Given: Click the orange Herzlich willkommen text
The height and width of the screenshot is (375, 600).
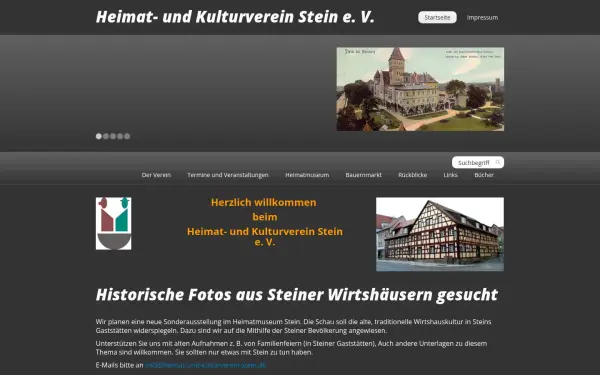Looking at the screenshot, I should pyautogui.click(x=264, y=202).
